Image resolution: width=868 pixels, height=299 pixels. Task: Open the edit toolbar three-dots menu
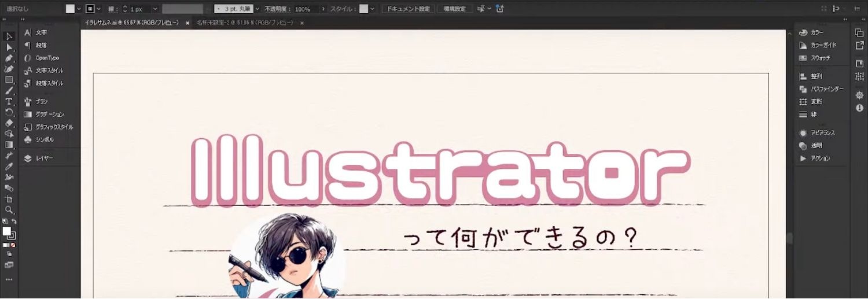click(x=9, y=279)
